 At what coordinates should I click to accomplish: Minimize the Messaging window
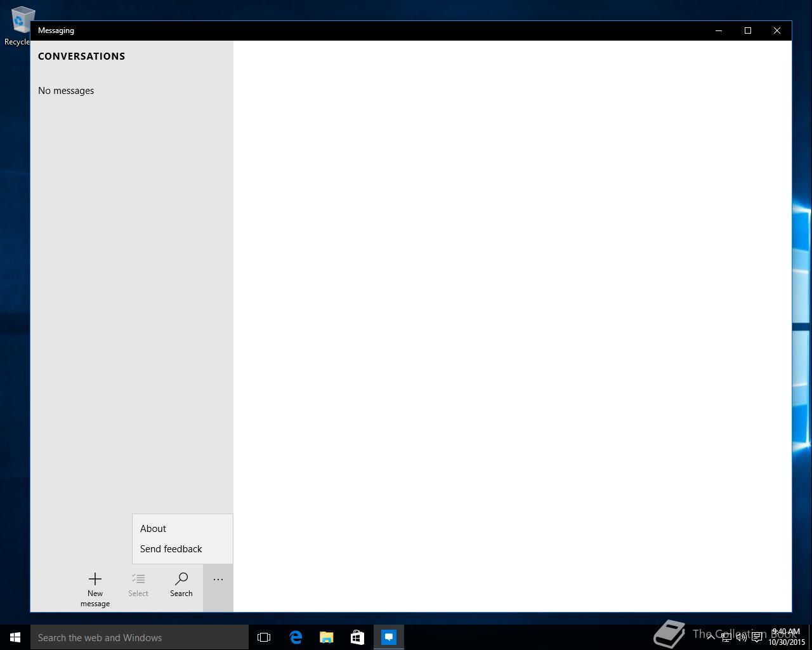pos(719,30)
